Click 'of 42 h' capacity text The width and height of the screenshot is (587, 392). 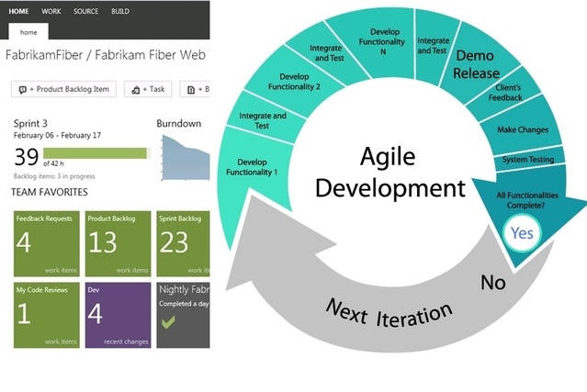[x=53, y=163]
